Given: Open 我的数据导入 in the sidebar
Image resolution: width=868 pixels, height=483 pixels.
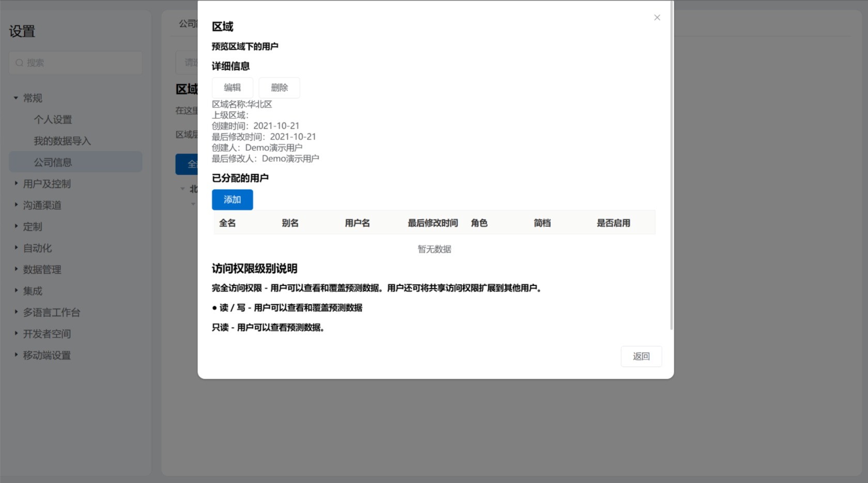Looking at the screenshot, I should (62, 141).
